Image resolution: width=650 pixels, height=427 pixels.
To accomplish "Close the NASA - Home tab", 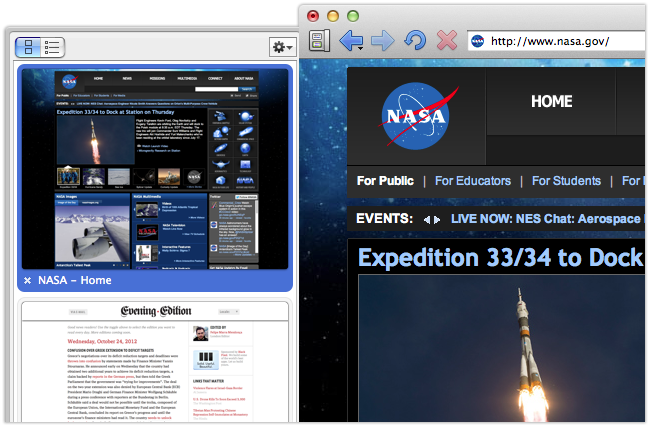I will pos(27,281).
